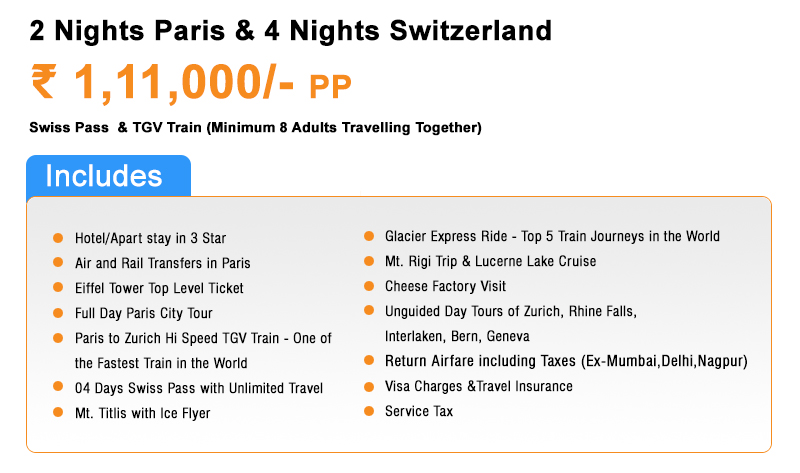Click the bullet beside Return Airfare item

pos(369,361)
